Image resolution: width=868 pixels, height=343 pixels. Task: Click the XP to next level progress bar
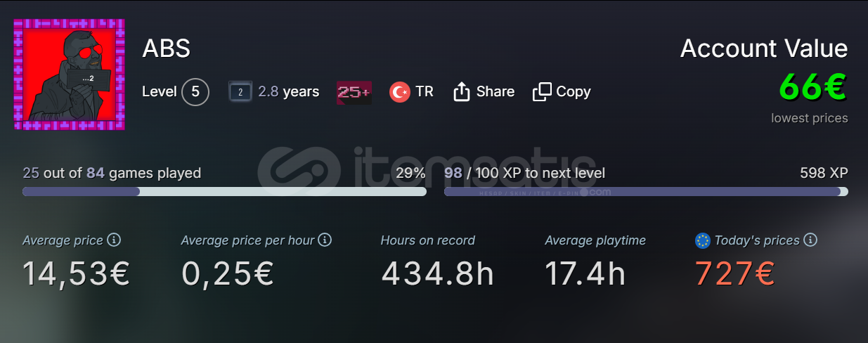(x=646, y=191)
